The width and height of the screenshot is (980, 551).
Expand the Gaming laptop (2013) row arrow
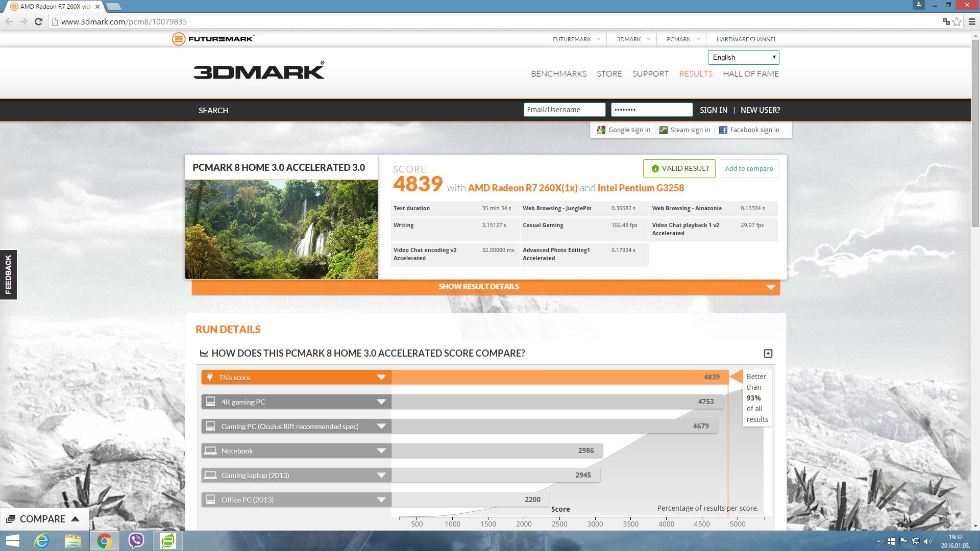click(x=381, y=475)
